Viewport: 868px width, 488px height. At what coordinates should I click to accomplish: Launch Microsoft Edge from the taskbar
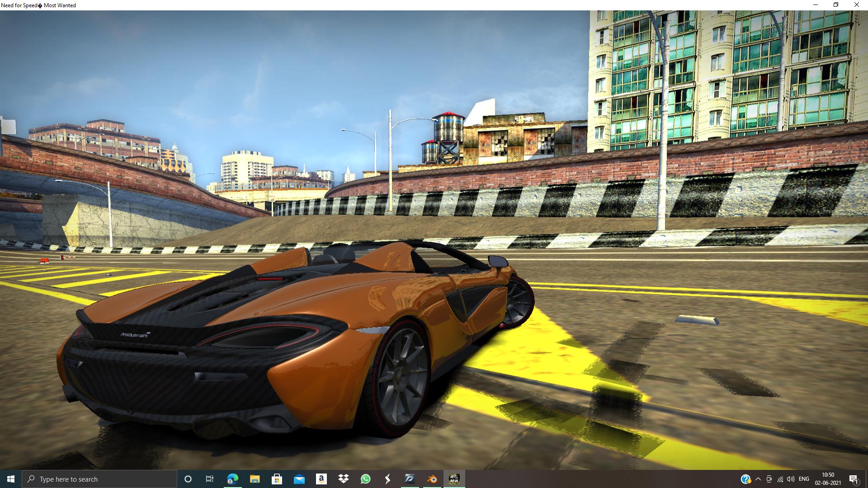(232, 479)
